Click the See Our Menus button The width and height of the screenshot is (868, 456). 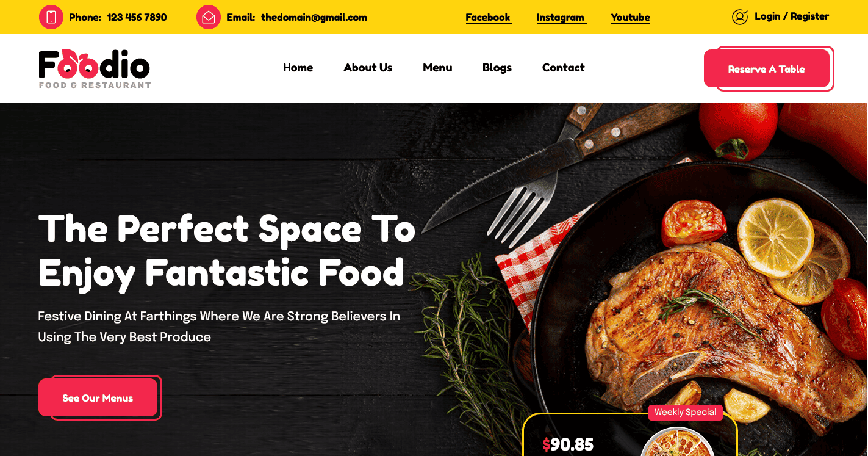tap(98, 398)
